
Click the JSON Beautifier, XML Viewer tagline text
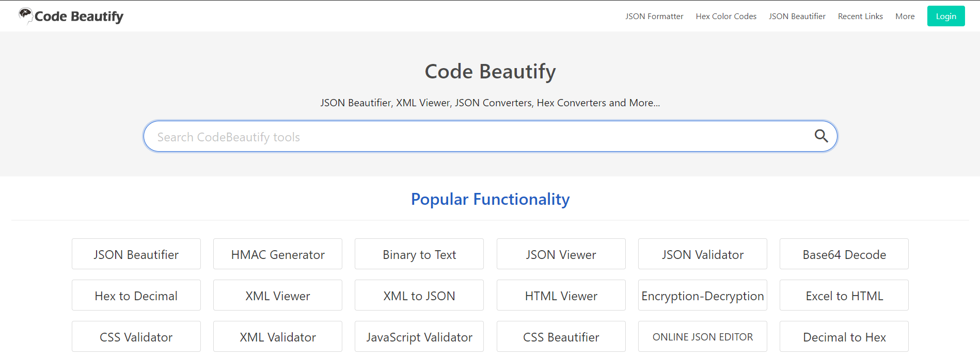coord(490,103)
